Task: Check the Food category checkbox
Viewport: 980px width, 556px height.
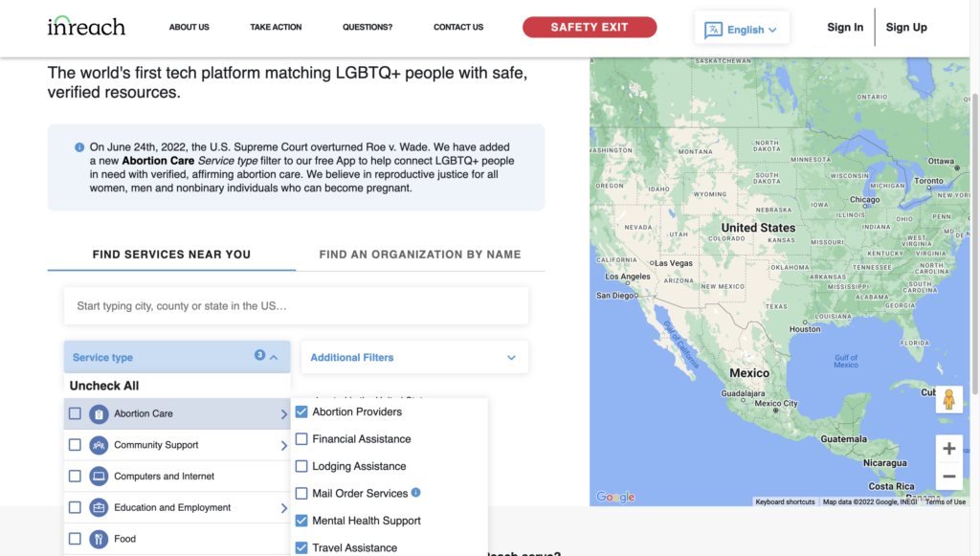Action: tap(75, 539)
